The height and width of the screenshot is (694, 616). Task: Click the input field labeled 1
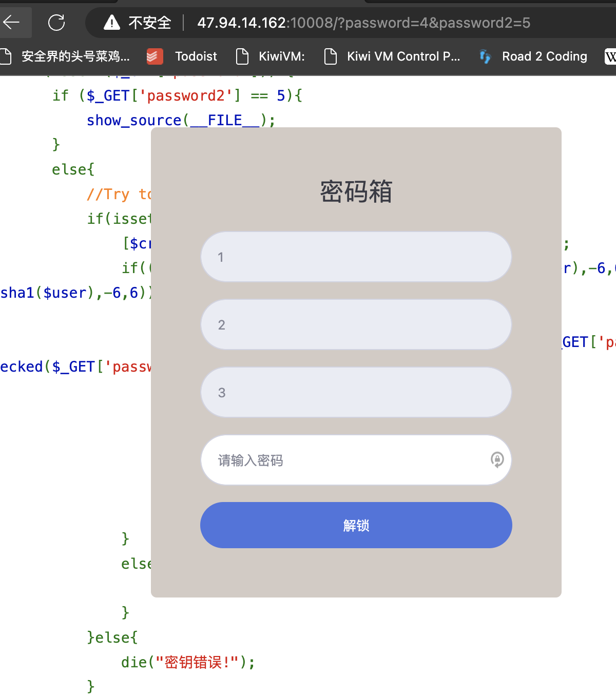point(356,257)
